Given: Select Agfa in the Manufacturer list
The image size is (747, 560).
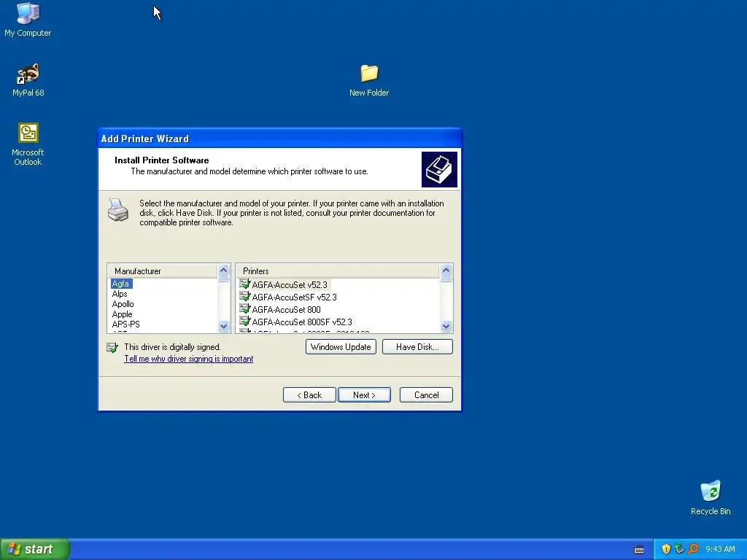Looking at the screenshot, I should [x=121, y=284].
